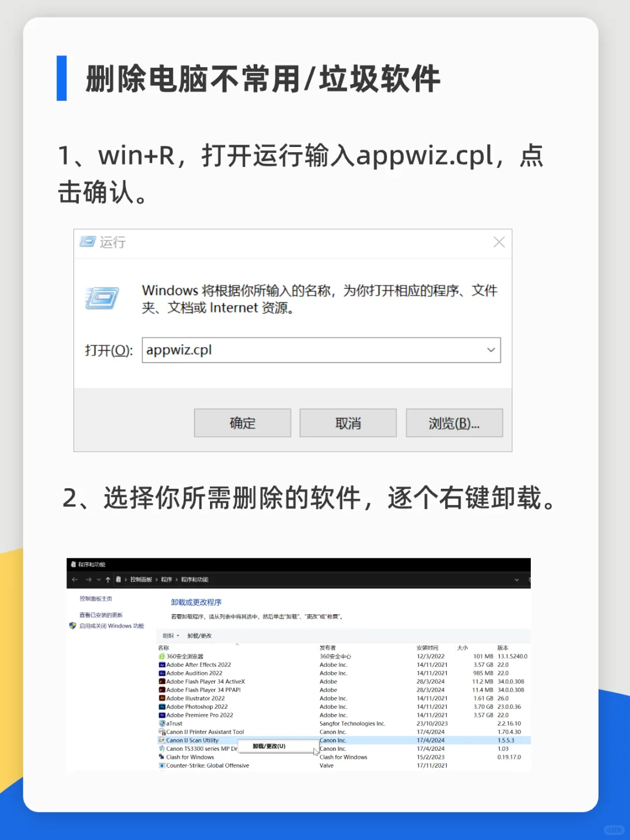The height and width of the screenshot is (840, 630).
Task: Select the Adobe Illustrator 2022 icon
Action: tap(163, 698)
